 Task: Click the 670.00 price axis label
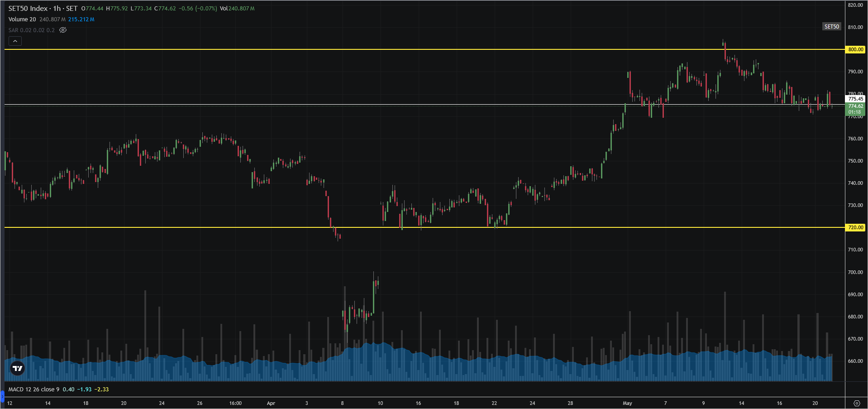[x=855, y=339]
